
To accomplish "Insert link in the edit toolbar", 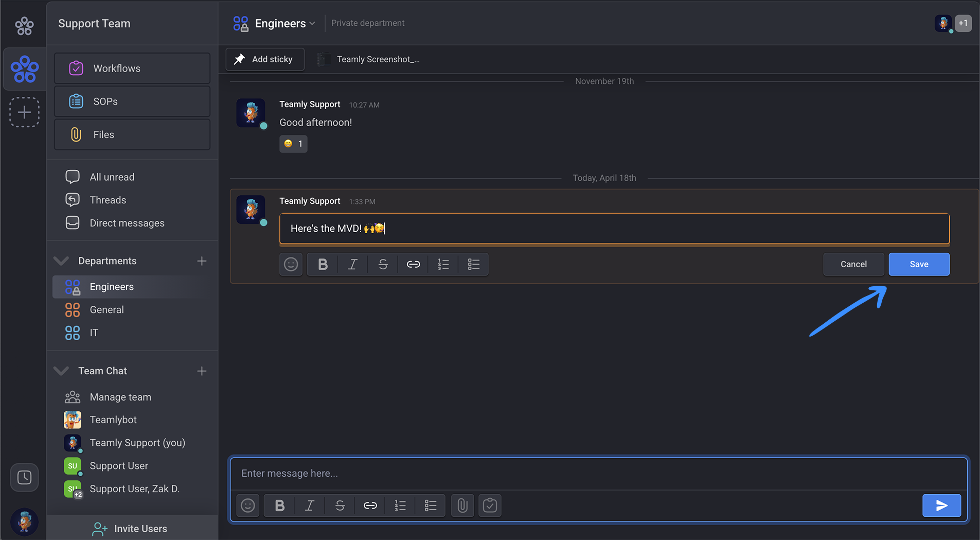I will (x=413, y=264).
